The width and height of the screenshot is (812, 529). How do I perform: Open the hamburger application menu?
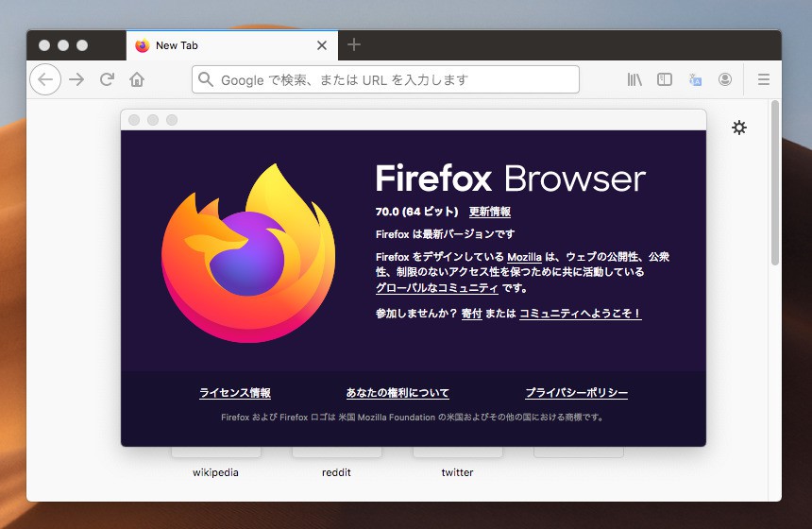pyautogui.click(x=763, y=79)
